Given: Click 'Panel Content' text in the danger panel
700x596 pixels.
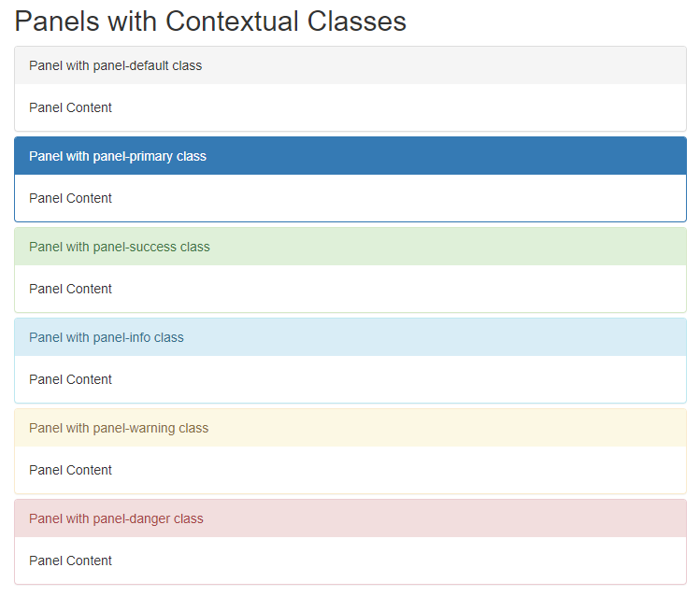Looking at the screenshot, I should [x=70, y=561].
